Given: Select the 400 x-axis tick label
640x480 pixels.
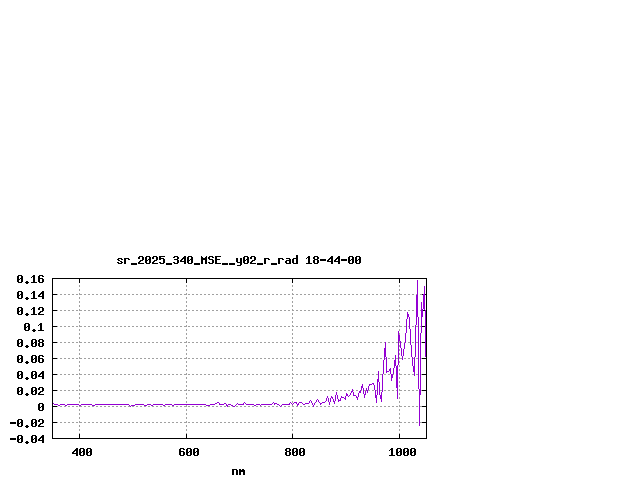Looking at the screenshot, I should pyautogui.click(x=80, y=453).
